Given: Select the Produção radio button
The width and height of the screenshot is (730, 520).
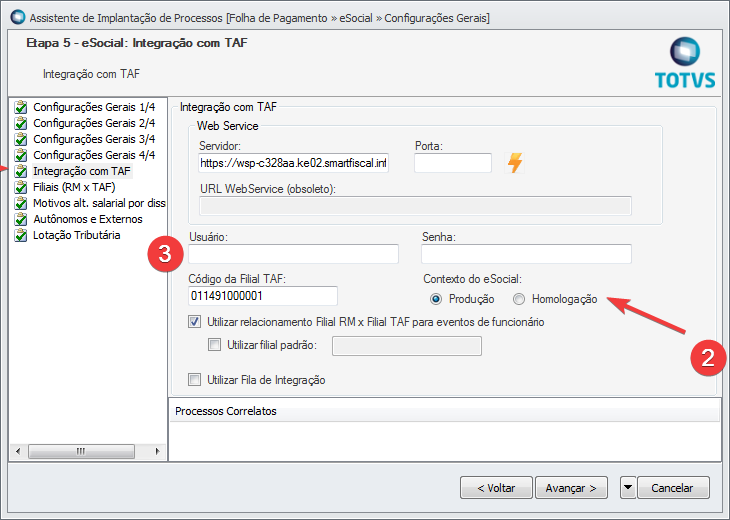Looking at the screenshot, I should [x=436, y=299].
